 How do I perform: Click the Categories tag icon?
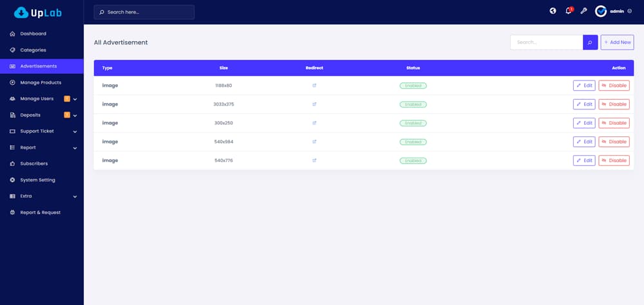(x=12, y=50)
